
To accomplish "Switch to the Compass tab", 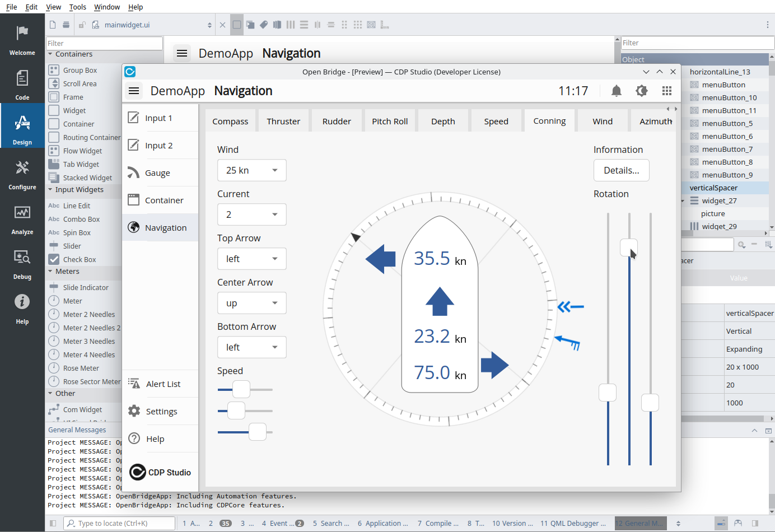I will (x=230, y=122).
